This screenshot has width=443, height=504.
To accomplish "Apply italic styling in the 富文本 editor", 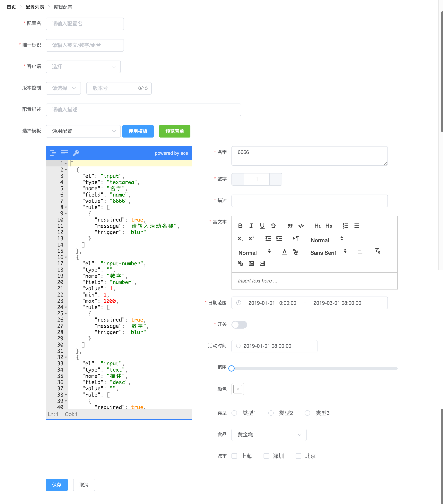I will click(x=251, y=226).
